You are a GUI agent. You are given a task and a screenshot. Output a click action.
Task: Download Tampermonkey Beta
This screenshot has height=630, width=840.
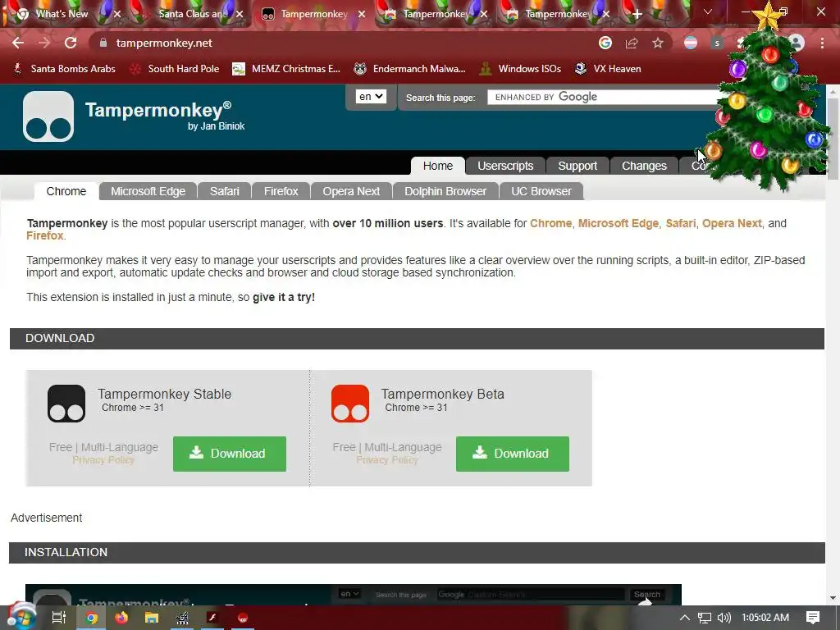point(513,454)
